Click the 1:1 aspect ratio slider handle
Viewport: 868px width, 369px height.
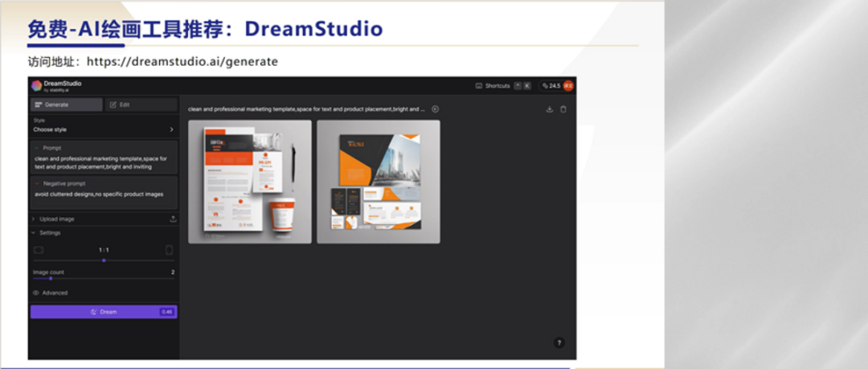(x=104, y=260)
